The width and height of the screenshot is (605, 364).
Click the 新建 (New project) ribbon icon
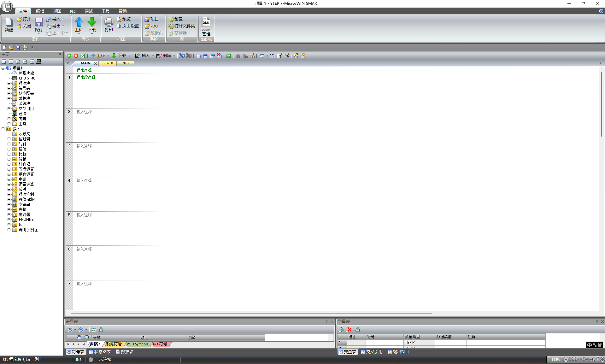[x=9, y=25]
